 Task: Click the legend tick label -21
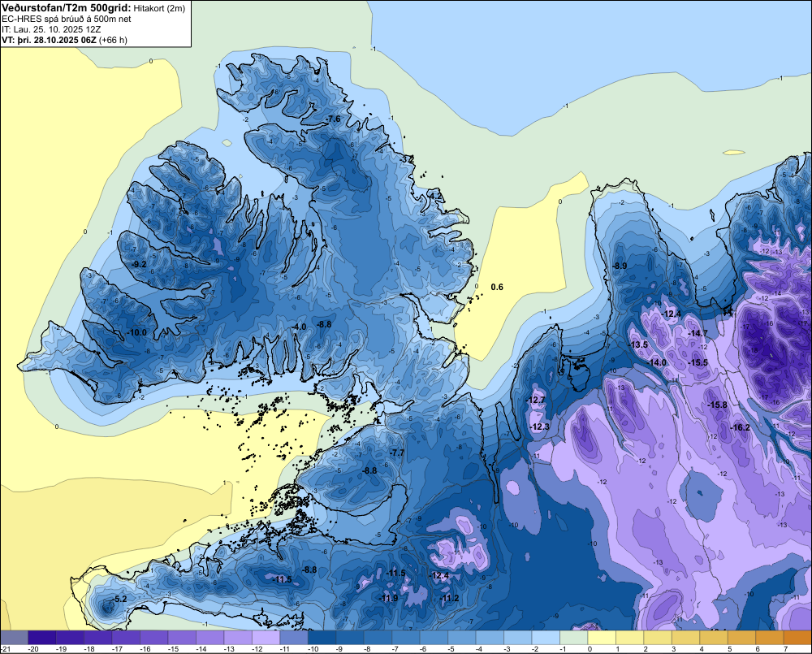[6, 649]
